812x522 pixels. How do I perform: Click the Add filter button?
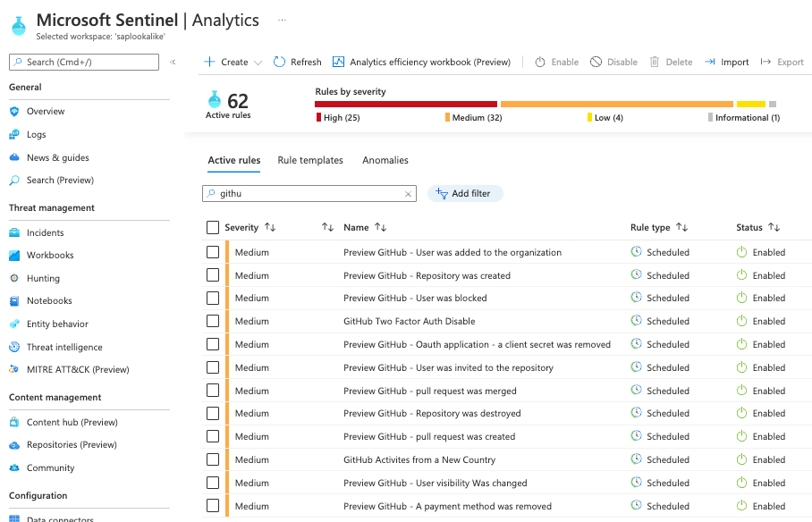[x=465, y=193]
